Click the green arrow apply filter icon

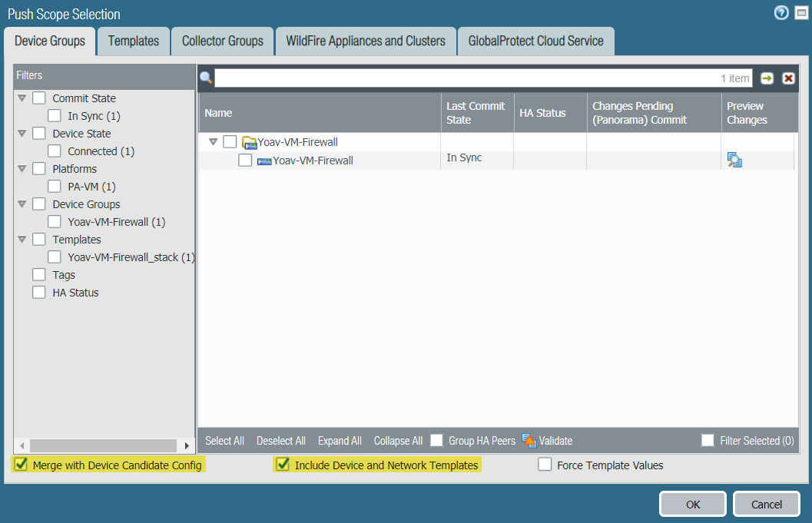767,78
